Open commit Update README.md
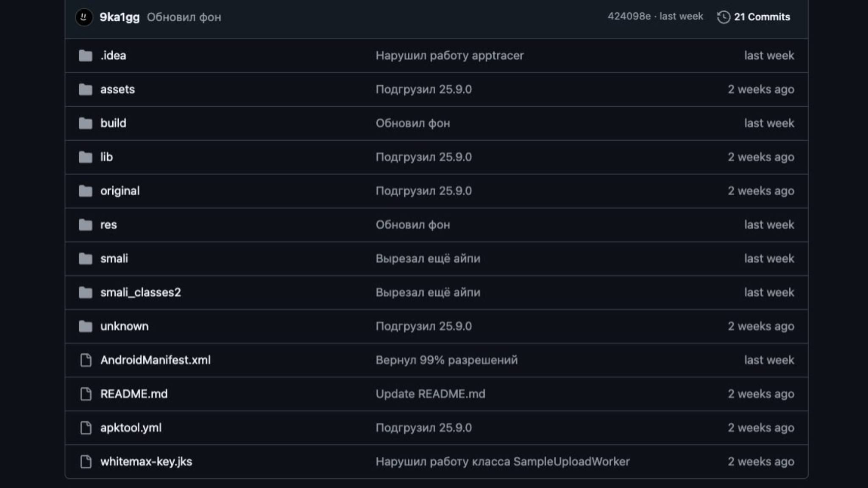868x488 pixels. (x=431, y=394)
